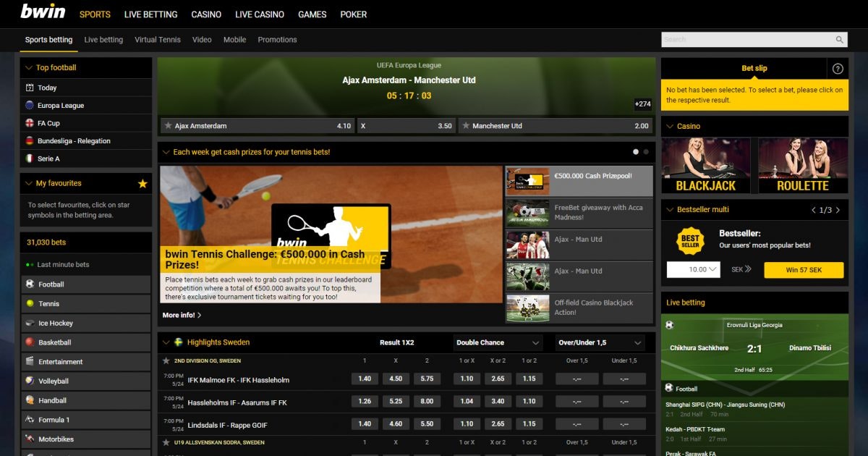
Task: Click the More info link
Action: pos(182,316)
